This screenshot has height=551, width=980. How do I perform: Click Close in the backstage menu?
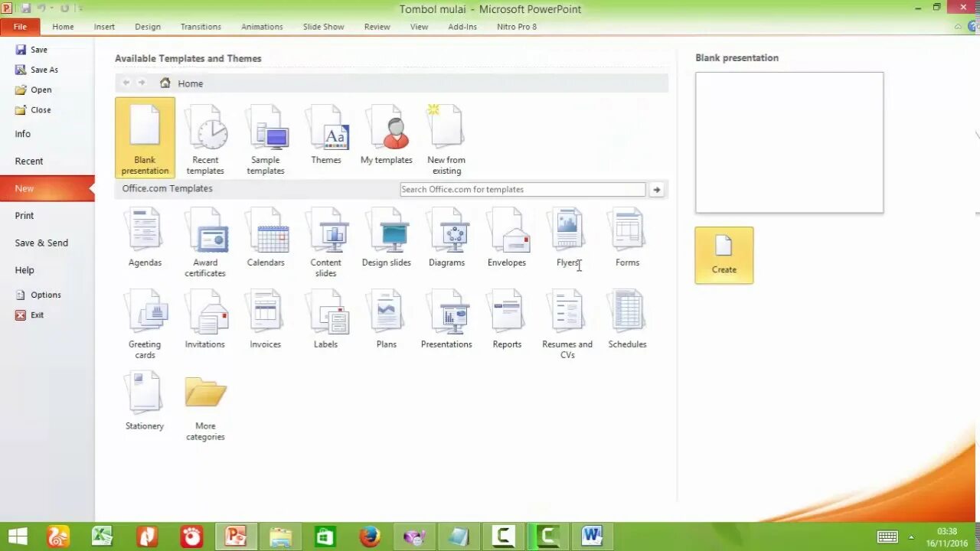tap(33, 110)
